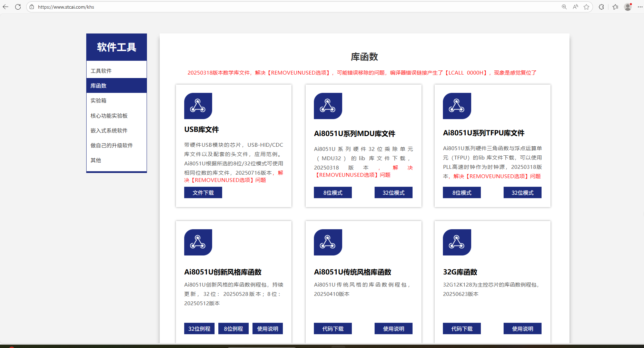Click the 20250410版本 text
The image size is (644, 348).
point(331,294)
